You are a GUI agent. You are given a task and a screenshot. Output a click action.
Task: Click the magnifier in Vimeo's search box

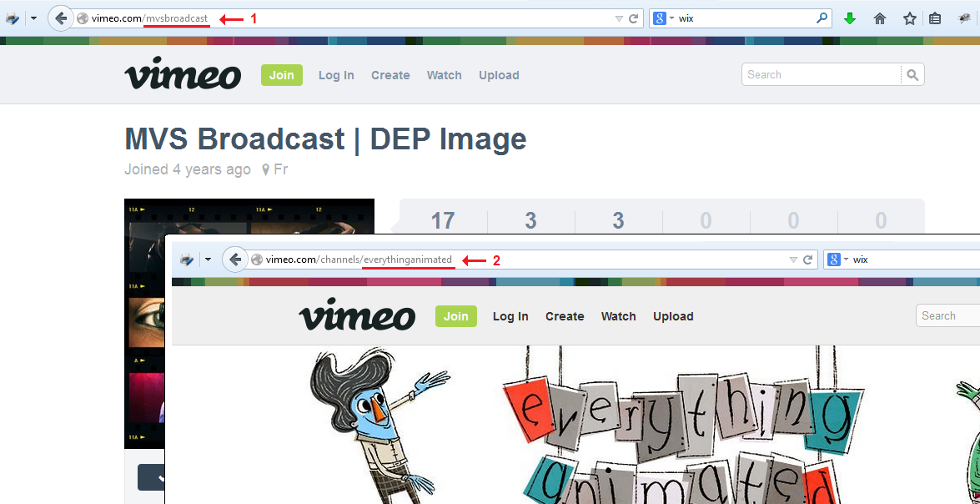912,75
